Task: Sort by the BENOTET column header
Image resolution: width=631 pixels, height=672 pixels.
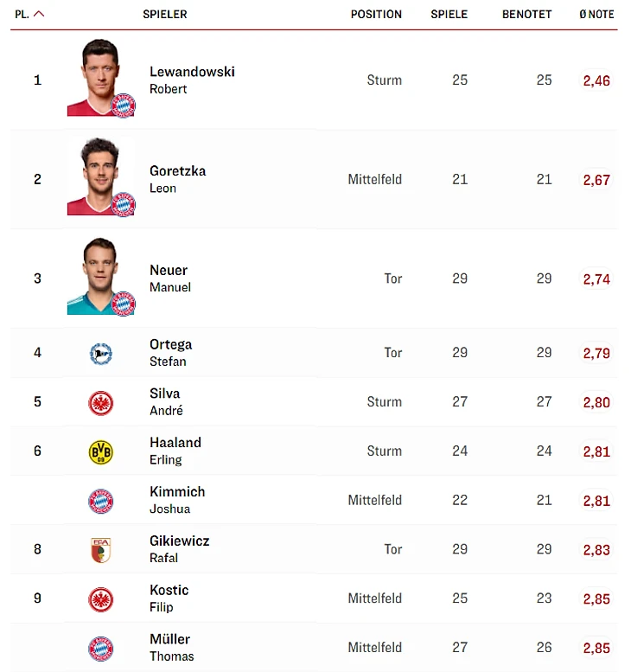Action: (x=526, y=14)
